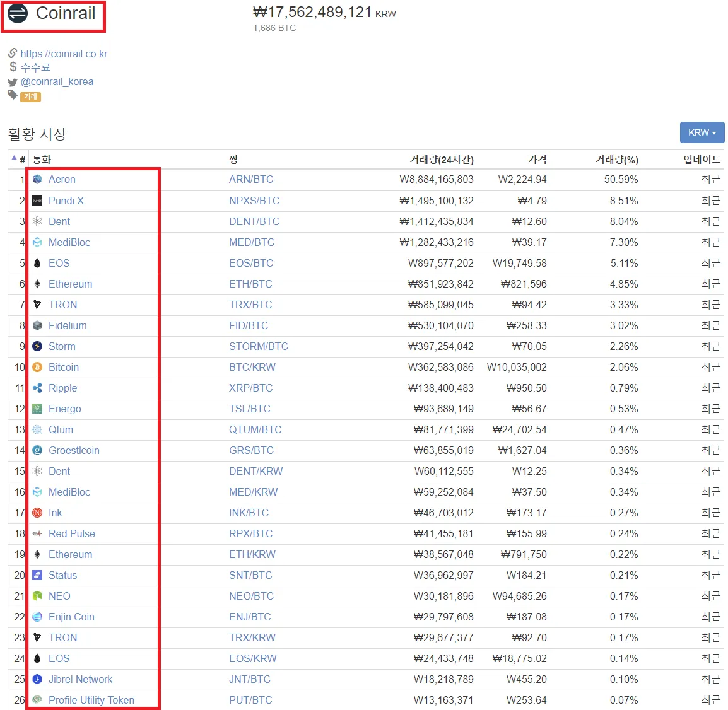Click the Aeron coin icon

[x=38, y=179]
